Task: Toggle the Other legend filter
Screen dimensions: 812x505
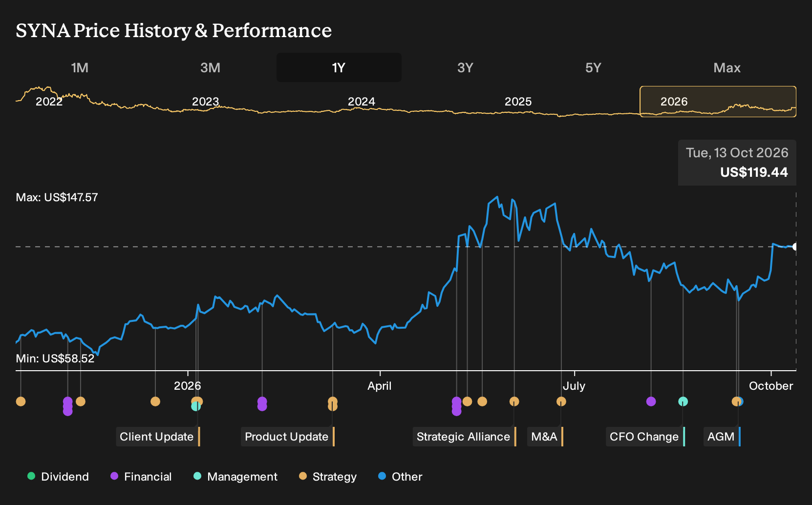Action: (400, 477)
